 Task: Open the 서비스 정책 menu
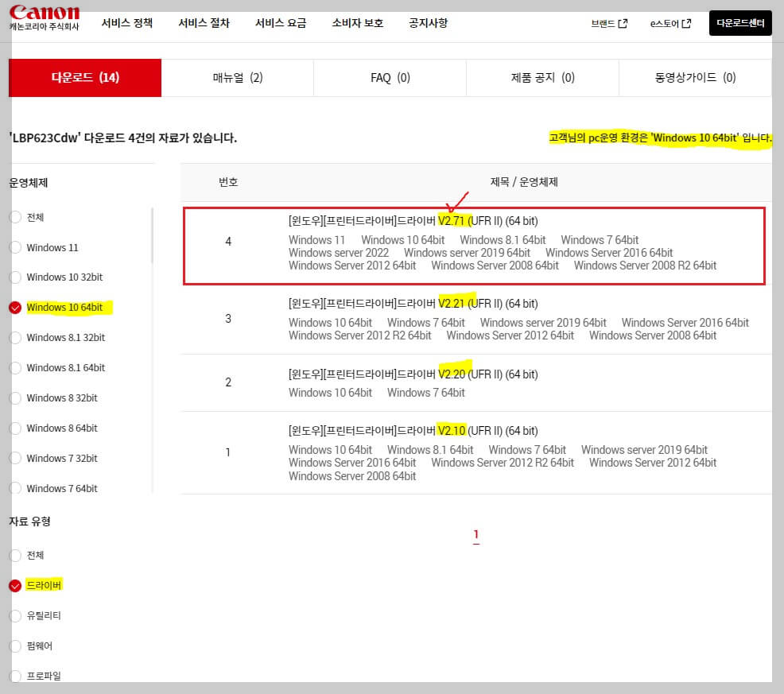(x=127, y=23)
